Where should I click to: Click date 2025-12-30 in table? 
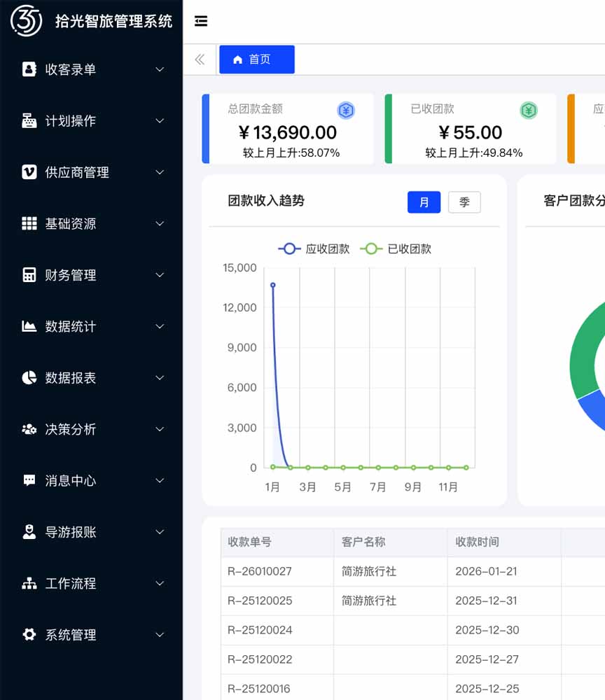(487, 630)
